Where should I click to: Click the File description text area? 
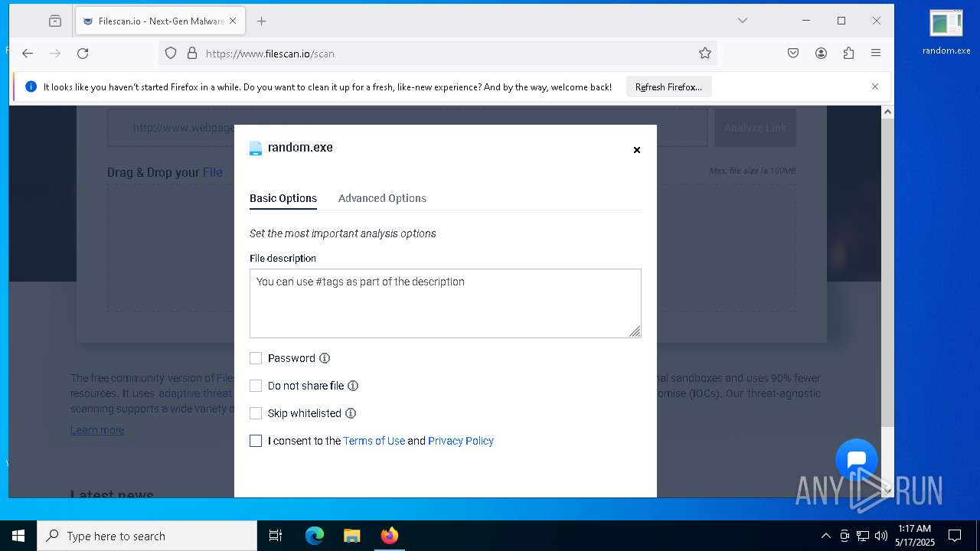click(x=446, y=303)
